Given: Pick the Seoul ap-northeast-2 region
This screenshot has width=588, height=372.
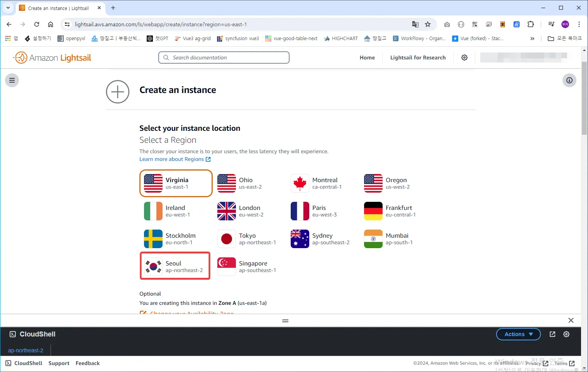Looking at the screenshot, I should coord(175,266).
